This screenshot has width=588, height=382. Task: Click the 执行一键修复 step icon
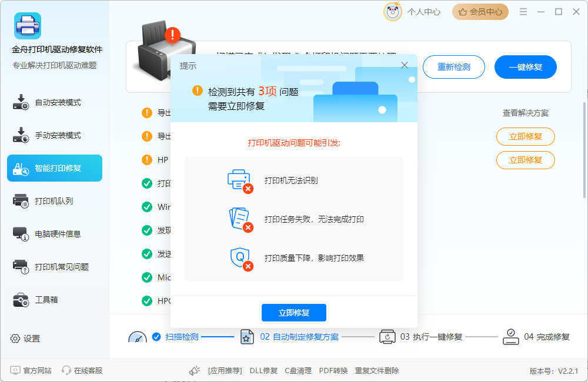click(x=387, y=337)
